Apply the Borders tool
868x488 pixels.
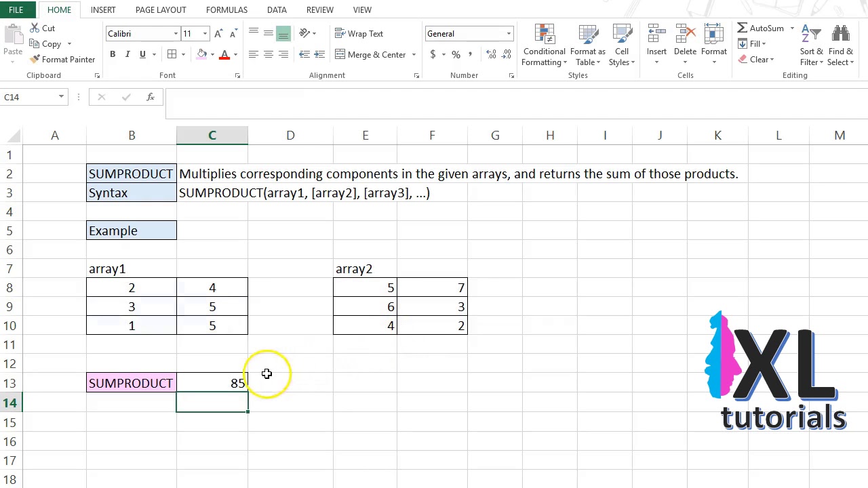[x=172, y=54]
